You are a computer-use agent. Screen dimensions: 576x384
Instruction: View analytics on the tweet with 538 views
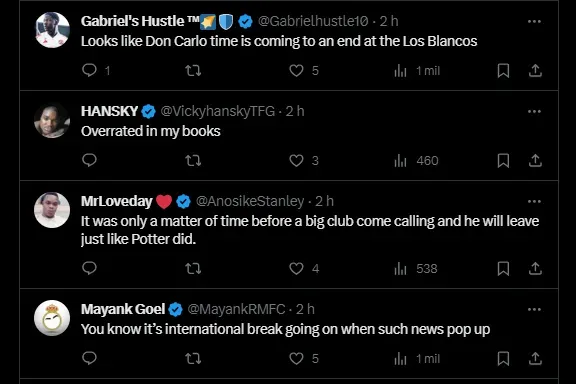pyautogui.click(x=416, y=269)
